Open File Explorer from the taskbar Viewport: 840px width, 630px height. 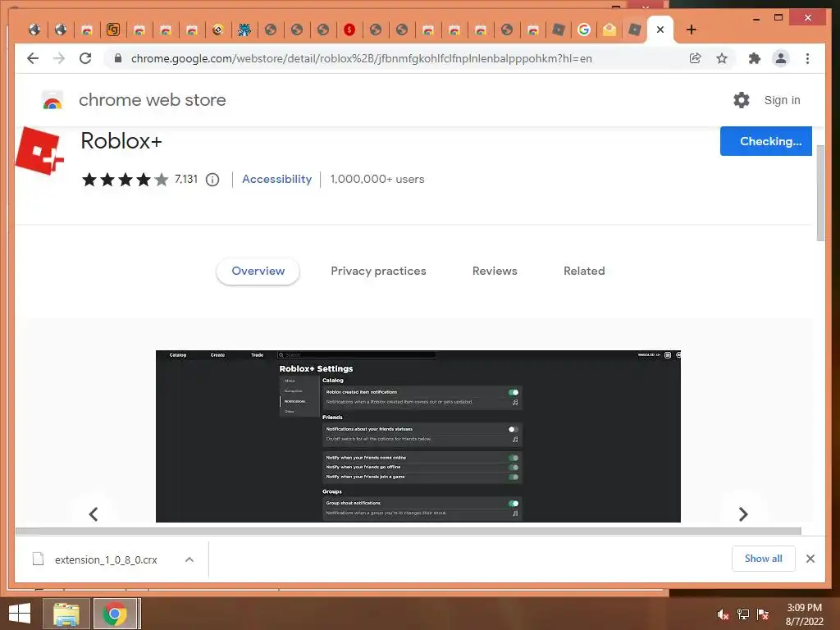coord(66,614)
